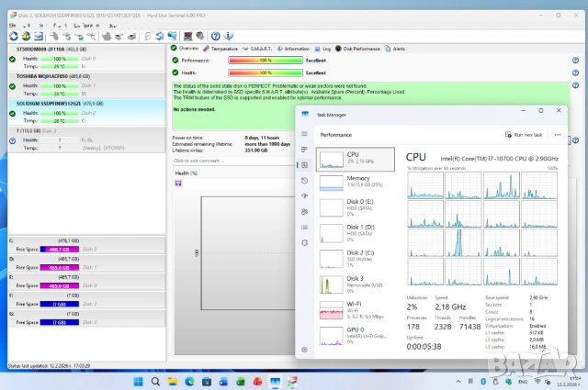Switch to the Temperature tab

(223, 48)
